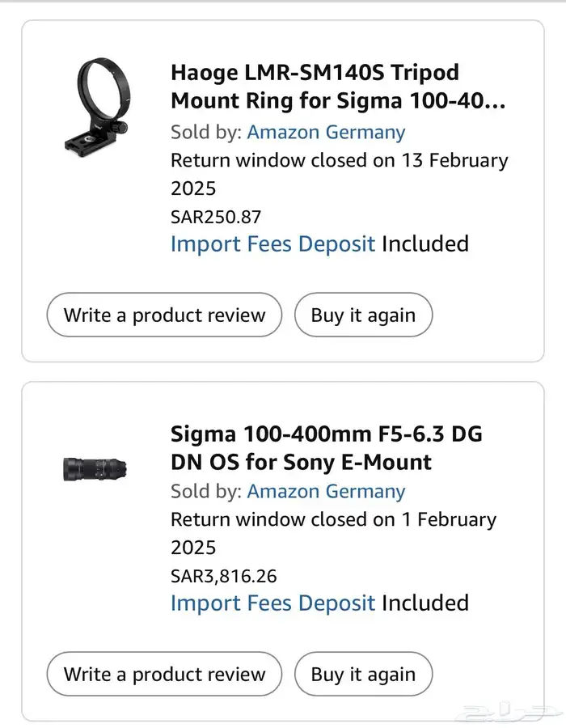The width and height of the screenshot is (566, 728).
Task: Click the Sigma 100-400mm lens product thumbnail
Action: coord(93,469)
